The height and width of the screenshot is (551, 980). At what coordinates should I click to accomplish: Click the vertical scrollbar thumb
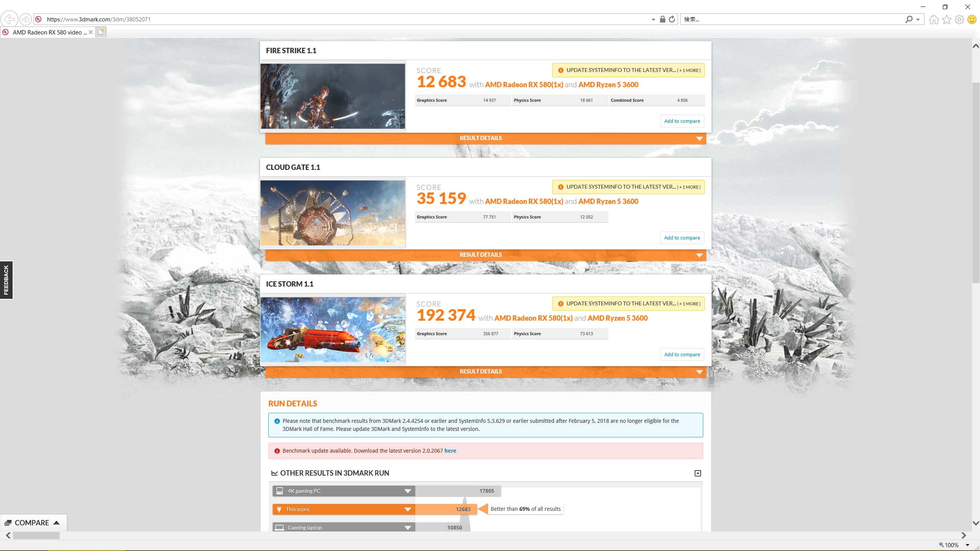pyautogui.click(x=976, y=182)
